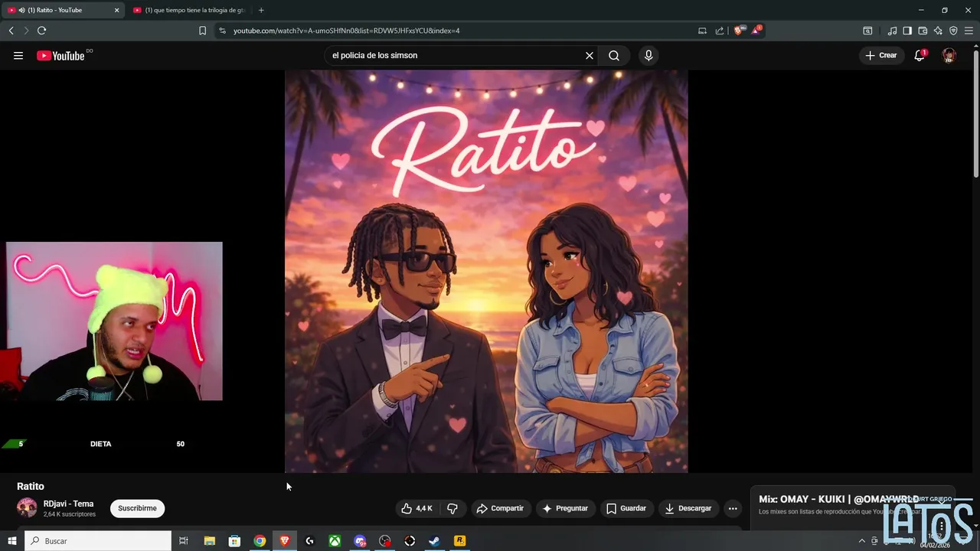Open the Brave Wallet icon

click(x=923, y=31)
